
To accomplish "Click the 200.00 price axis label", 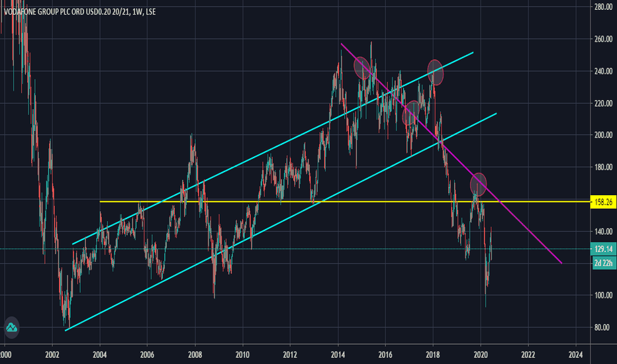I will tap(603, 135).
